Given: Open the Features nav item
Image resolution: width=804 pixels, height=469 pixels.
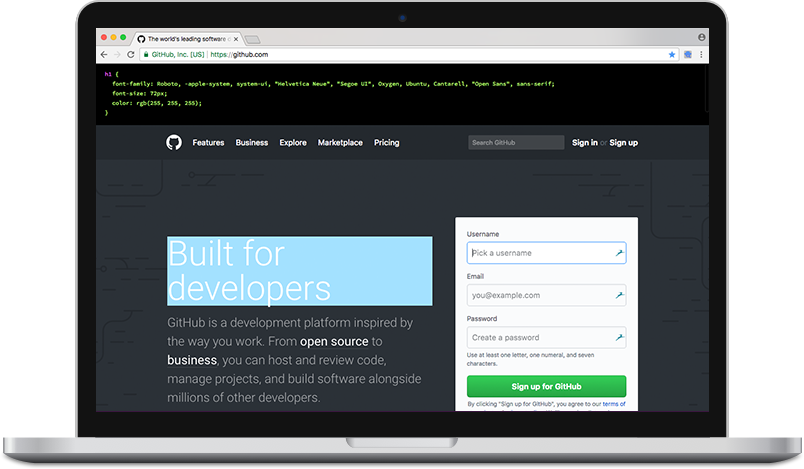Looking at the screenshot, I should 208,142.
